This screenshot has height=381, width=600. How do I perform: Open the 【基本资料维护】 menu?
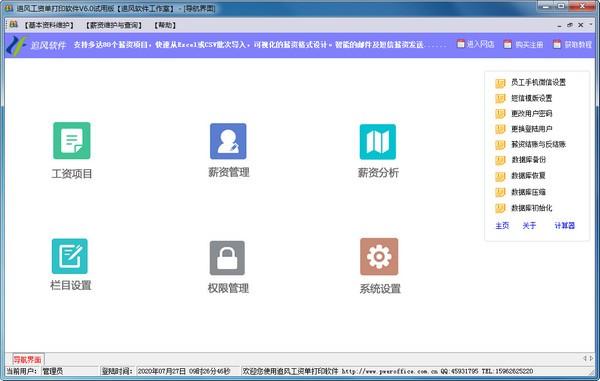(x=49, y=25)
